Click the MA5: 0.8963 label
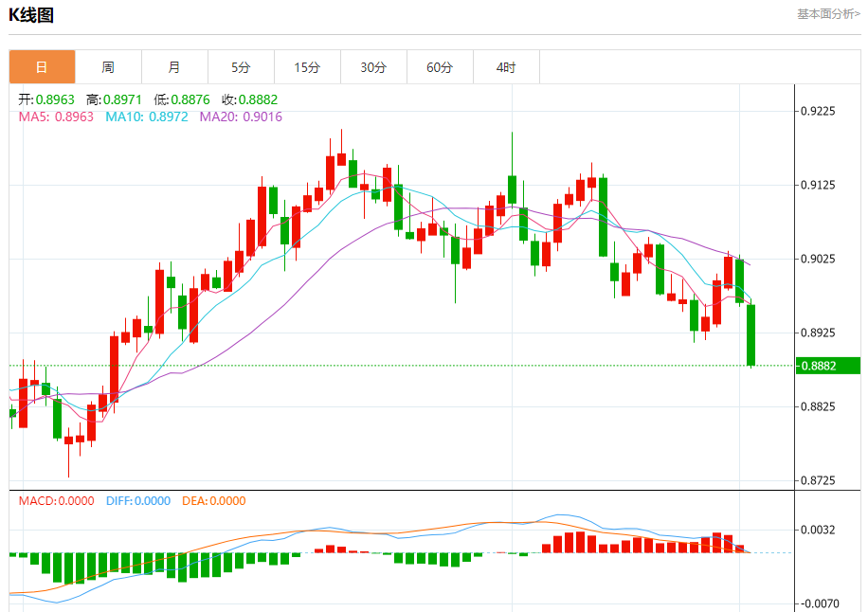Screen dimensions: 868x612 click(56, 117)
